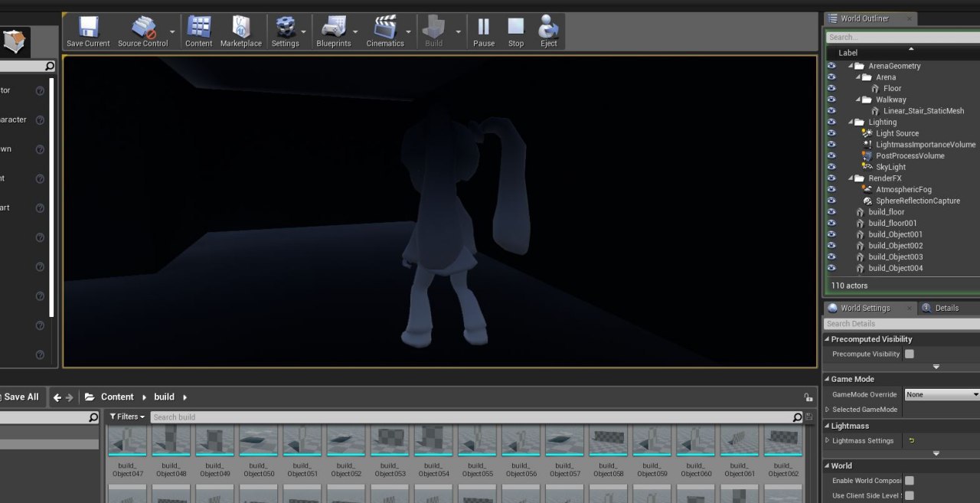Toggle visibility of Light Source actor

(x=831, y=133)
